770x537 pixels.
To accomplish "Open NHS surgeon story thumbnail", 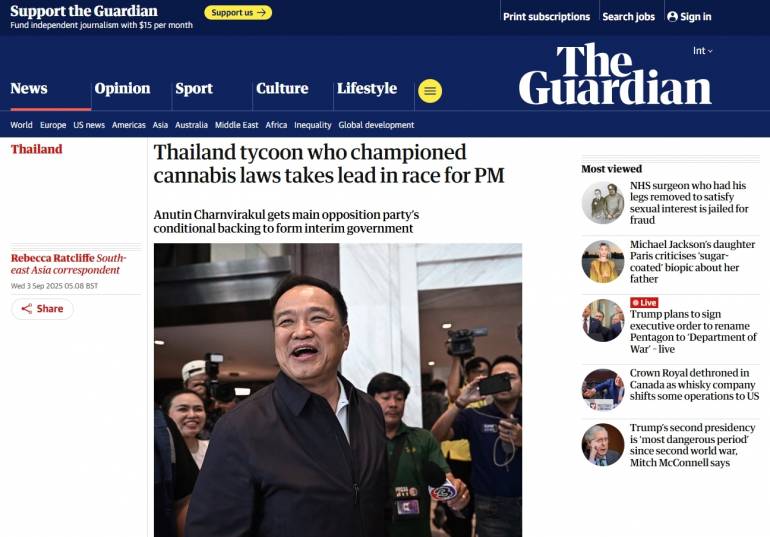I will point(603,203).
